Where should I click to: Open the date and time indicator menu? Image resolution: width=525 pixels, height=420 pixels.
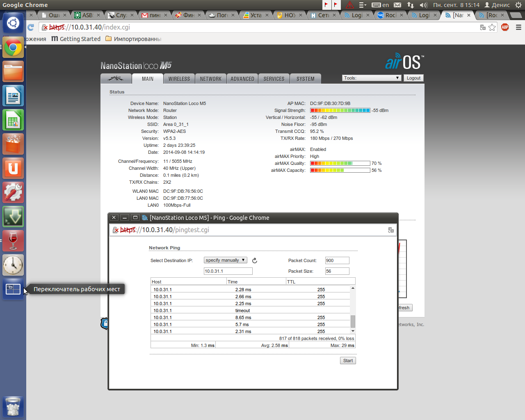[456, 5]
